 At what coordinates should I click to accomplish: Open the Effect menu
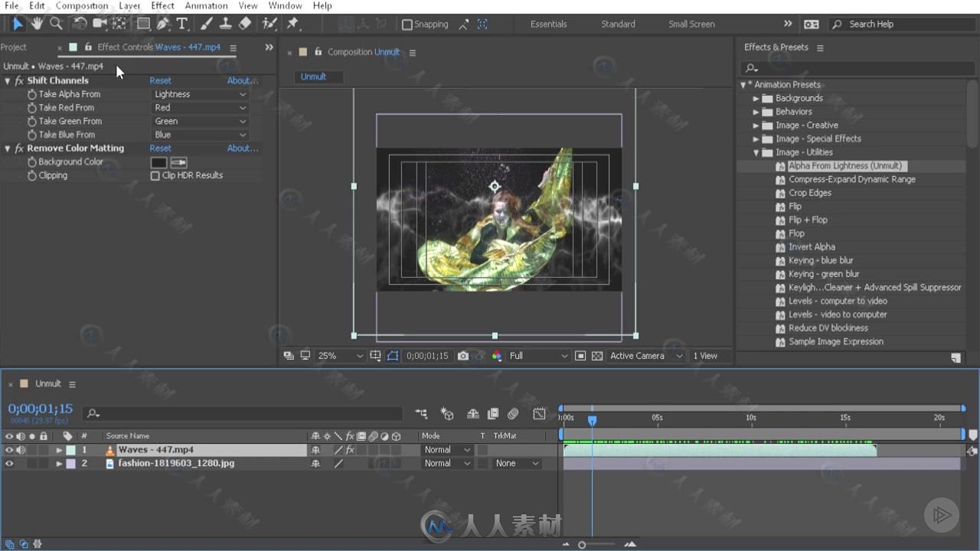(x=162, y=5)
